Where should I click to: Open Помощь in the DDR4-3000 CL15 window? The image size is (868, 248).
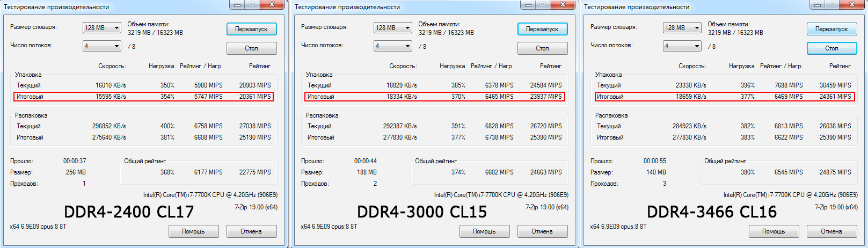[x=484, y=231]
